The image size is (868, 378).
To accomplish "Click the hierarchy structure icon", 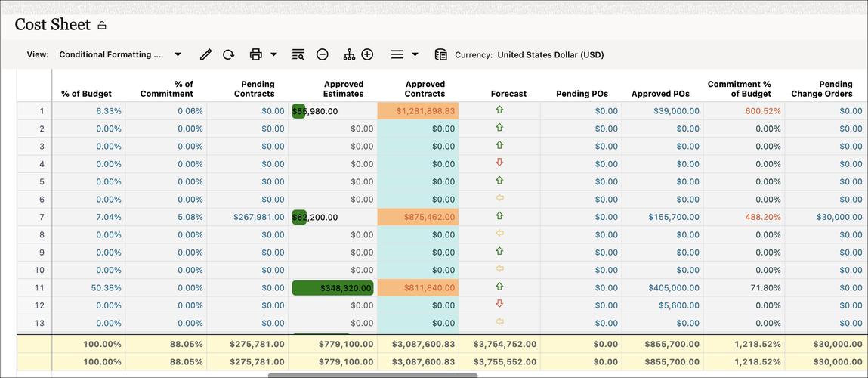I will [349, 54].
